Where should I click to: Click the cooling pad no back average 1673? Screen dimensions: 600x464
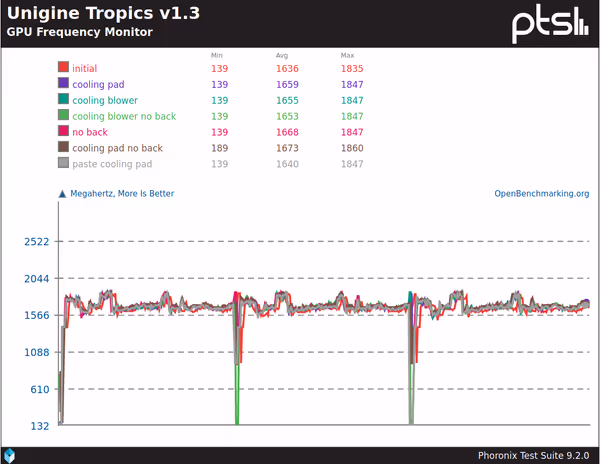pyautogui.click(x=287, y=148)
